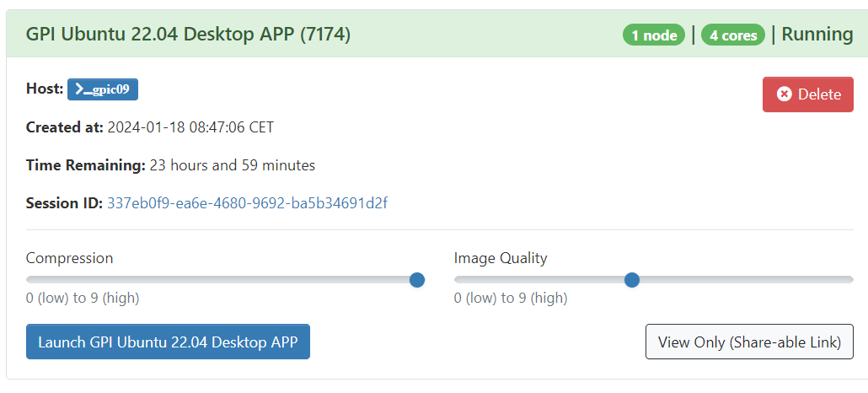Image resolution: width=868 pixels, height=393 pixels.
Task: Launch GPI Ubuntu 22.04 Desktop APP
Action: [168, 342]
